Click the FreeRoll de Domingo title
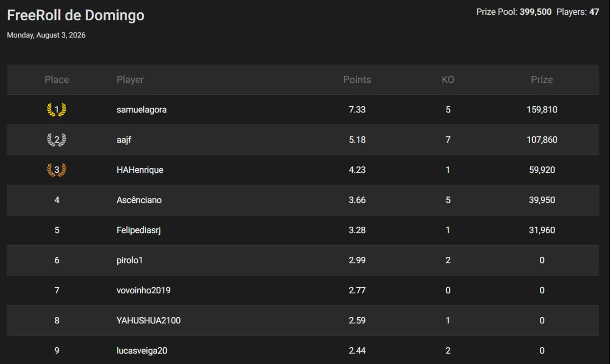 point(76,15)
